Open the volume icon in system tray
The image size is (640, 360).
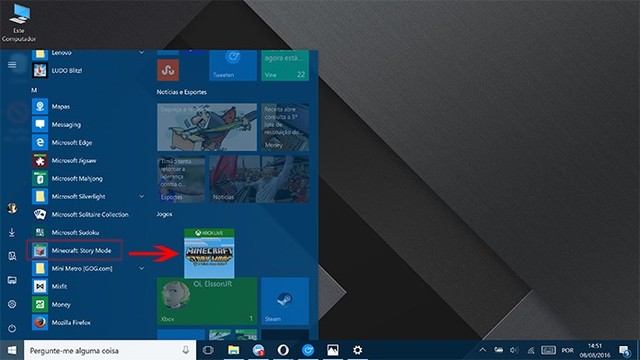click(x=514, y=350)
